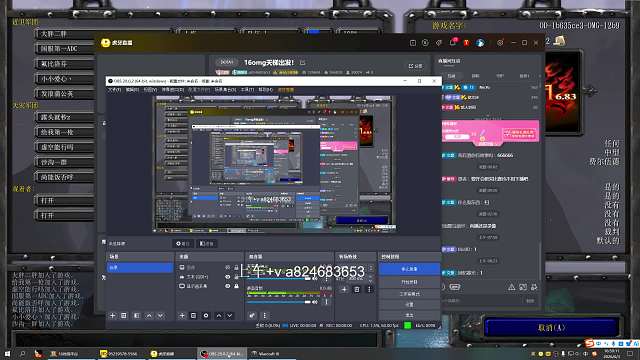
Task: Remove selected source in OBS Sources panel
Action: tap(193, 316)
